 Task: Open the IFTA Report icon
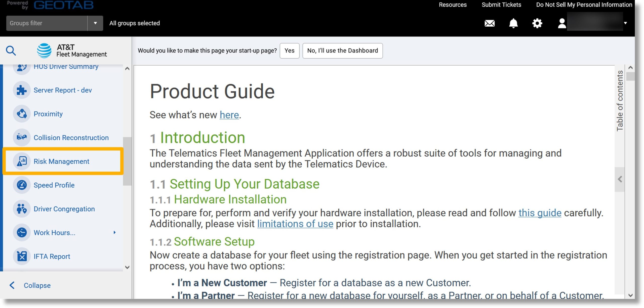click(22, 256)
